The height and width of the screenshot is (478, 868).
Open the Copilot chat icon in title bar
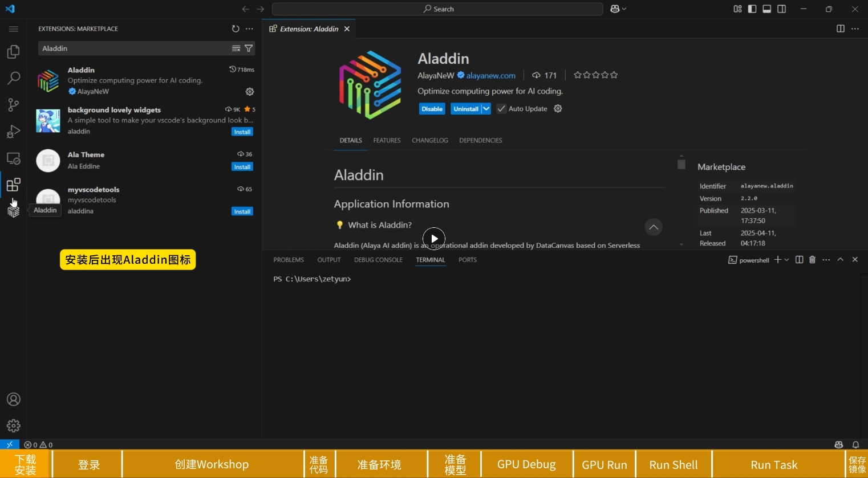coord(615,9)
